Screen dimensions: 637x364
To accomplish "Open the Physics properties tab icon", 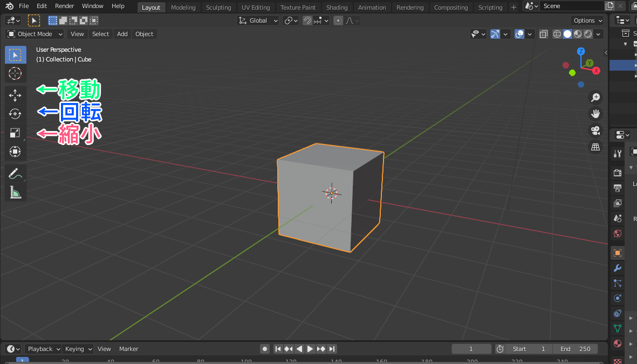I will tap(618, 298).
